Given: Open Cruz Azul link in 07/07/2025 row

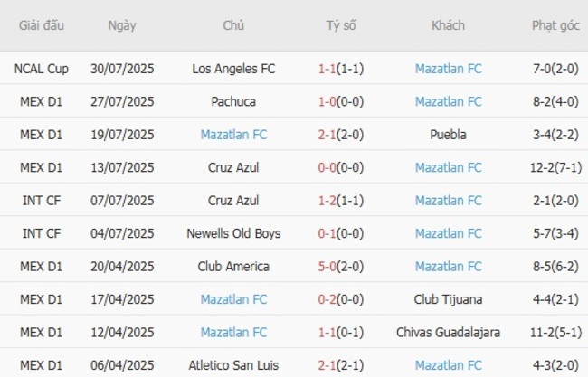Looking at the screenshot, I should point(233,201).
